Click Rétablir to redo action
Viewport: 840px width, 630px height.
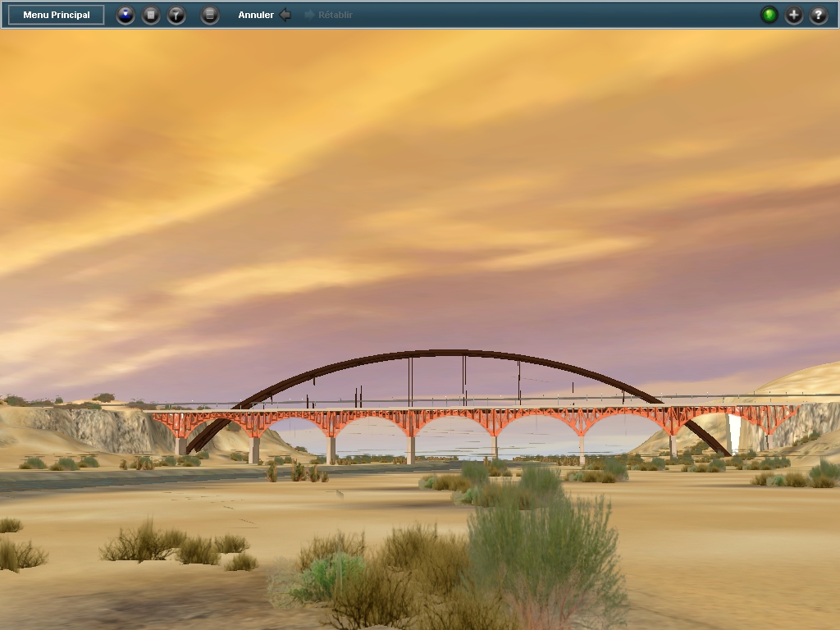click(328, 15)
